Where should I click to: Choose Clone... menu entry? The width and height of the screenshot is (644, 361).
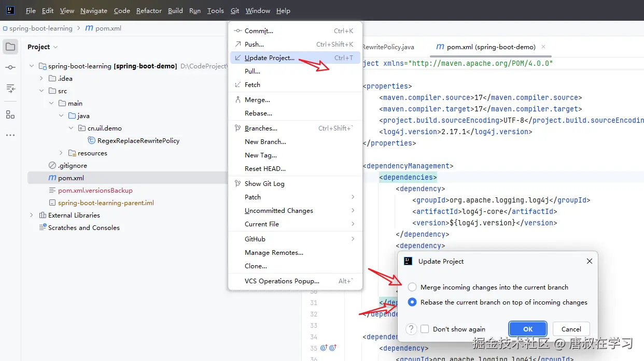295,266
